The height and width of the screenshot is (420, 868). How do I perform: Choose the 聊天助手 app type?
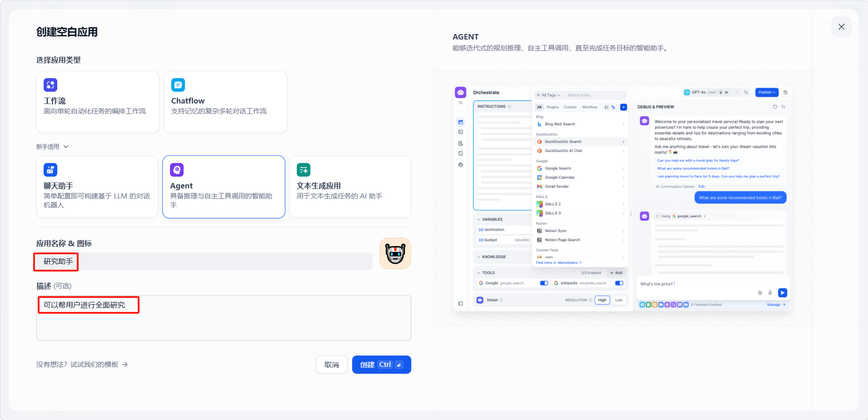pos(97,187)
